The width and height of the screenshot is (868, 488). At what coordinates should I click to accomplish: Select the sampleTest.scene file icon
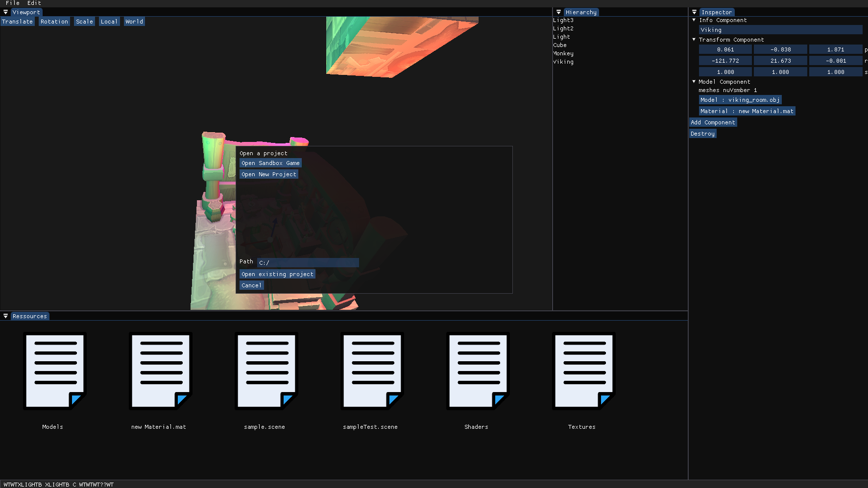coord(372,371)
